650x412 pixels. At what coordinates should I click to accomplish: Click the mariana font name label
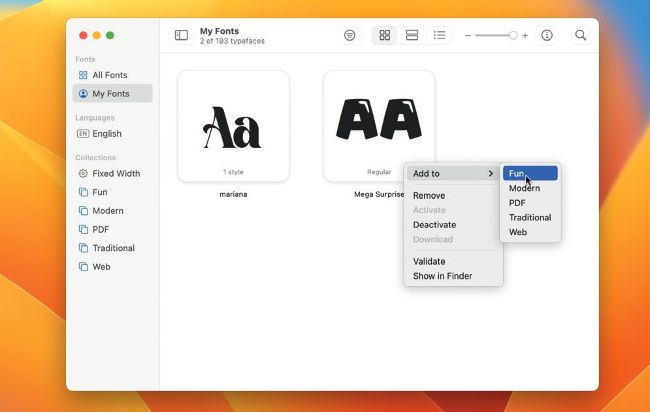233,194
